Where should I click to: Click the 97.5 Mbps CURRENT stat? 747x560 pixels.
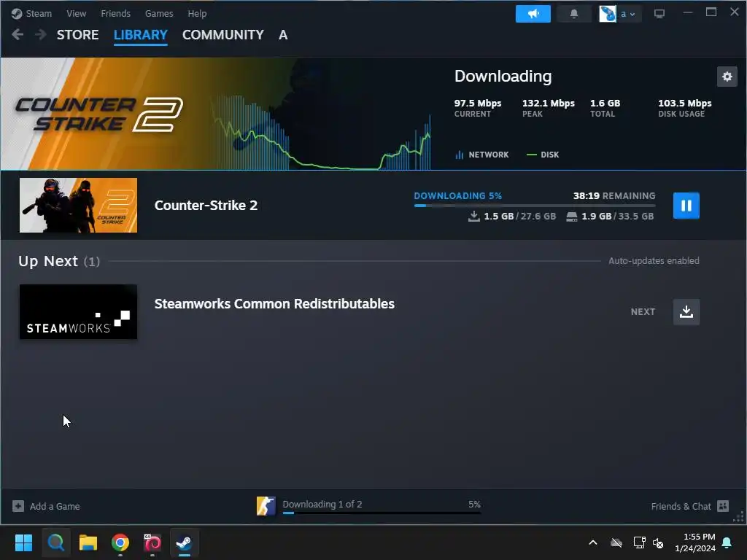tap(477, 108)
